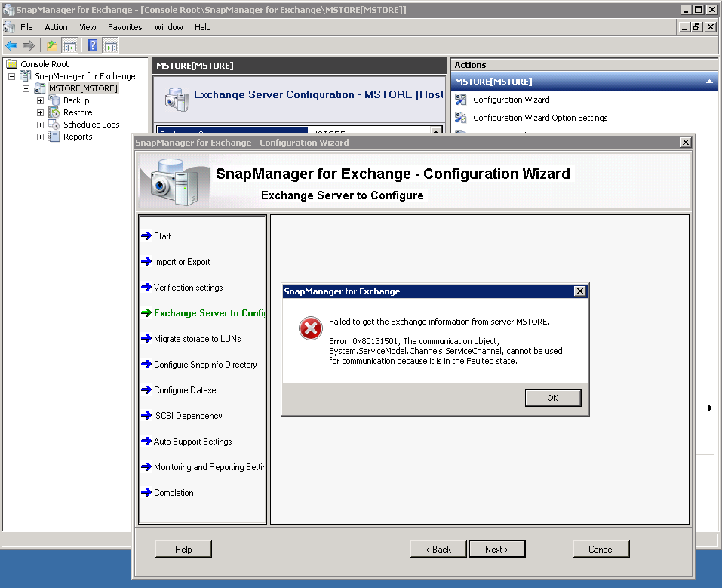Viewport: 722px width, 588px height.
Task: Click the Verification settings step
Action: click(189, 287)
